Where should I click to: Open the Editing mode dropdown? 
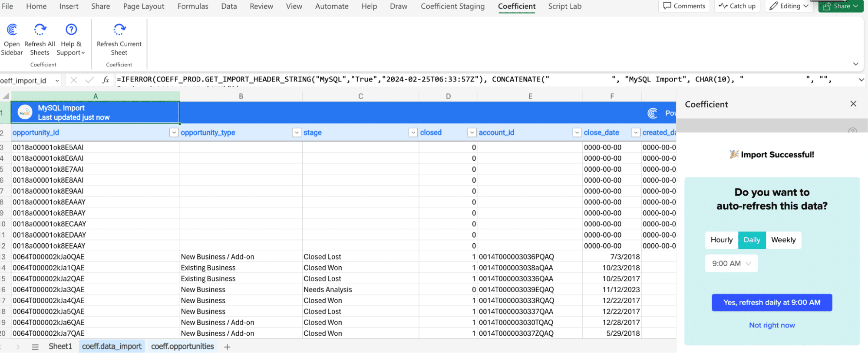(x=789, y=6)
